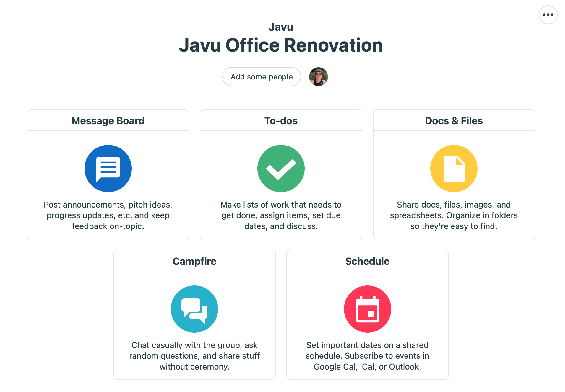565x392 pixels.
Task: Click the Message Board description text
Action: [x=108, y=215]
